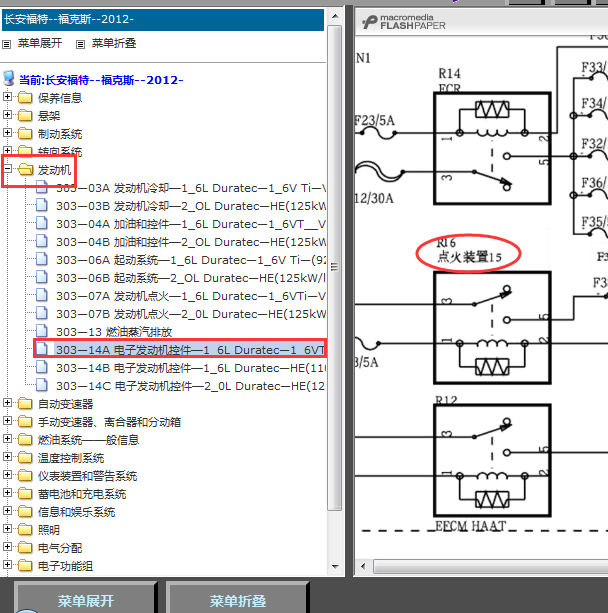Expand the 蓄电池和充电系统 folder
Screen dimensions: 608x613
pyautogui.click(x=7, y=492)
